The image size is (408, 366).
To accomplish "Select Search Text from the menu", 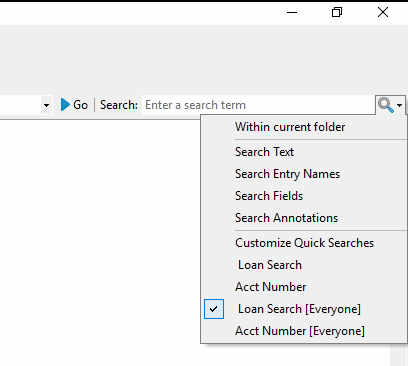I will tap(264, 152).
